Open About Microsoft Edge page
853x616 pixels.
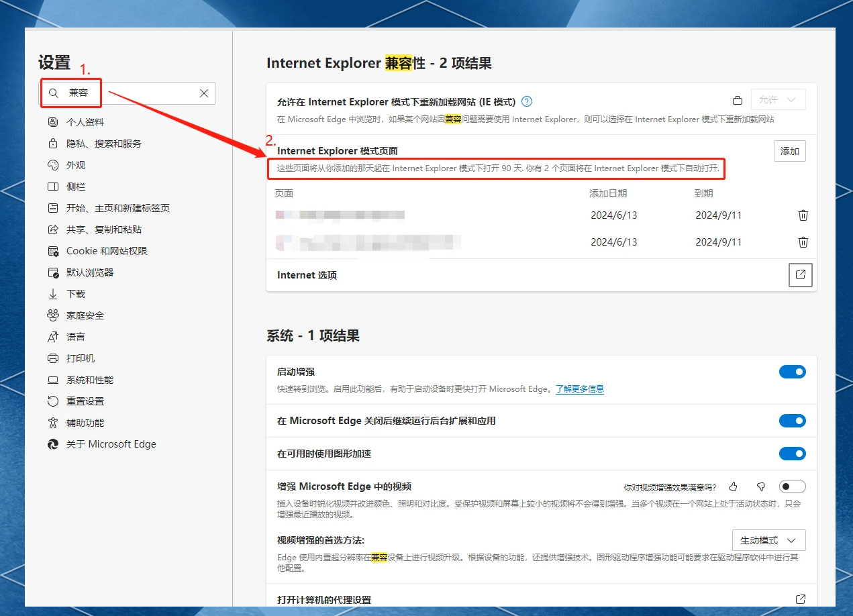111,444
